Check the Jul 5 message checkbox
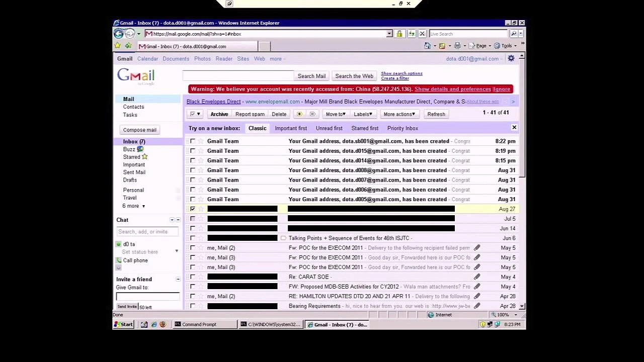This screenshot has height=362, width=644. pyautogui.click(x=193, y=219)
